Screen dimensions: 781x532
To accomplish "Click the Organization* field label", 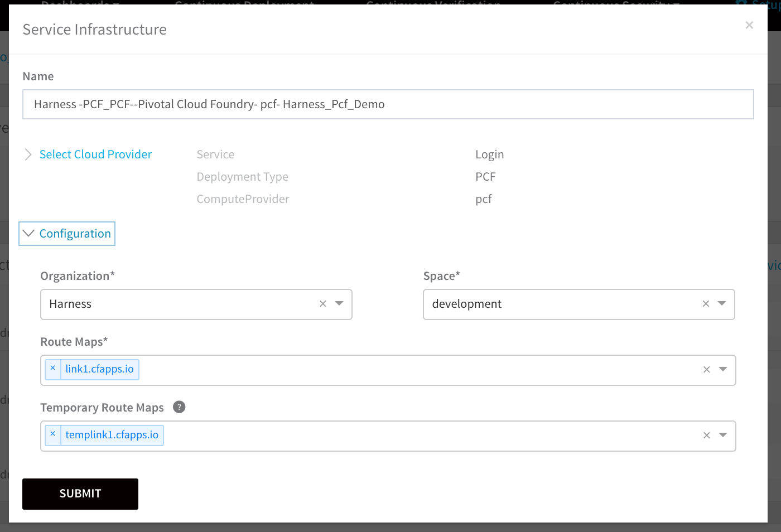I will [x=78, y=276].
